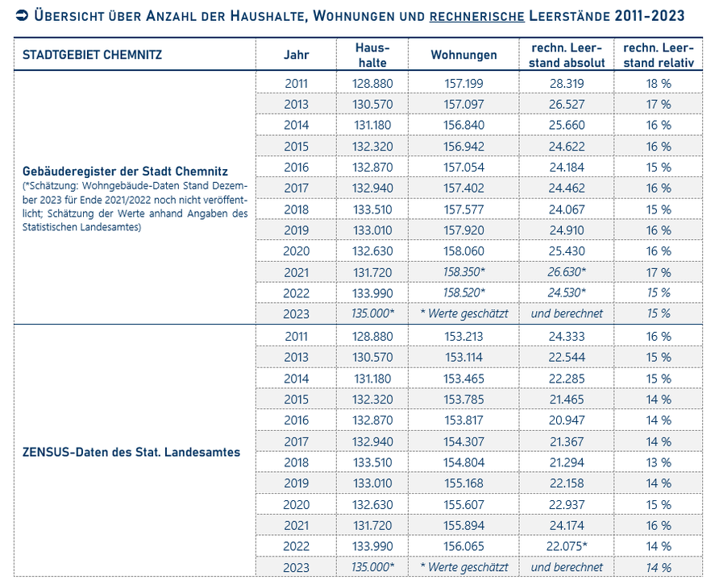Select the Wohnungen cell 157.097
Image resolution: width=719 pixels, height=588 pixels.
(x=463, y=105)
